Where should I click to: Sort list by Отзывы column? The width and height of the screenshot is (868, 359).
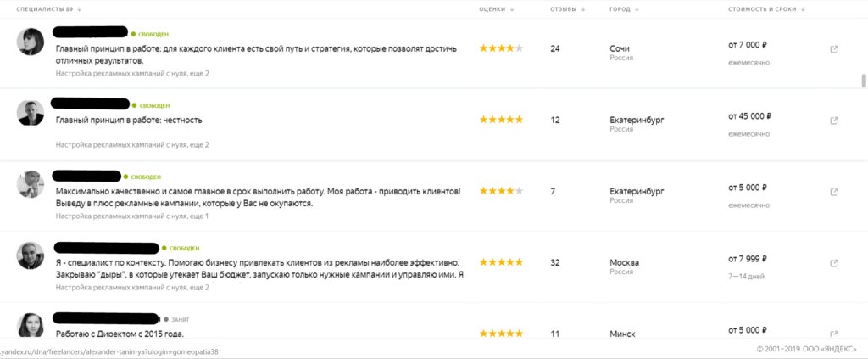566,9
